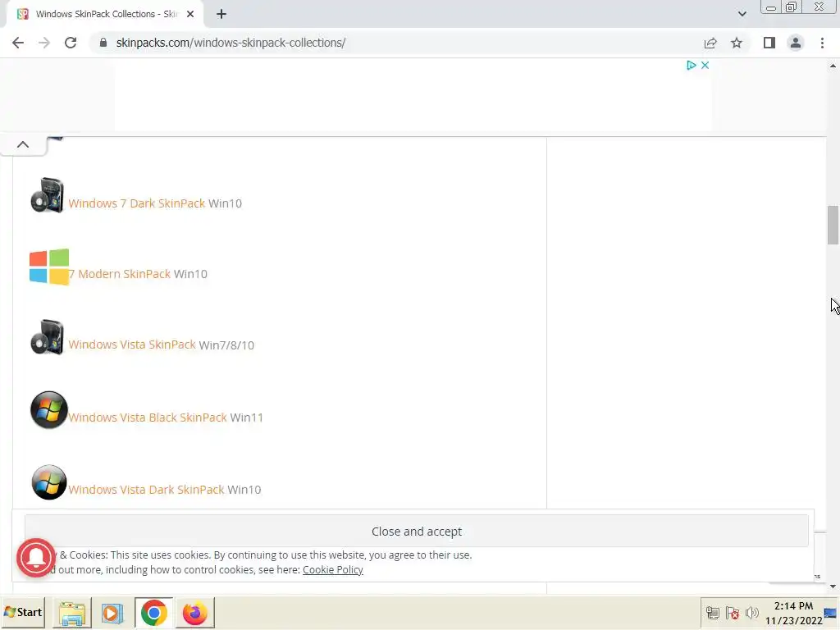Click the Vista Dark orb icon
840x630 pixels.
point(48,482)
